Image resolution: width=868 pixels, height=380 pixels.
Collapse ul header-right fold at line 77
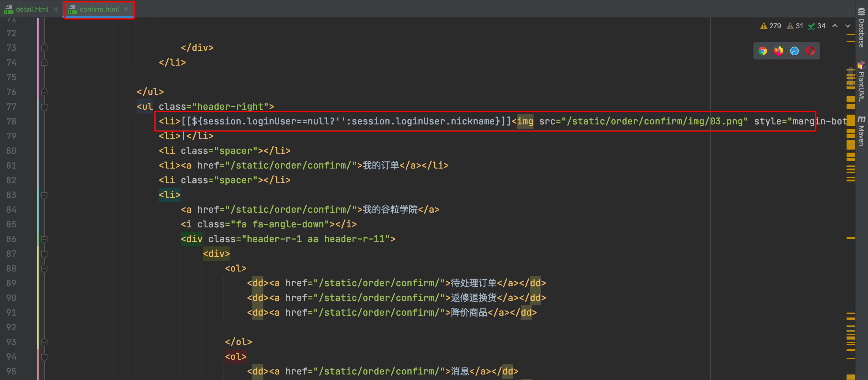coord(44,107)
